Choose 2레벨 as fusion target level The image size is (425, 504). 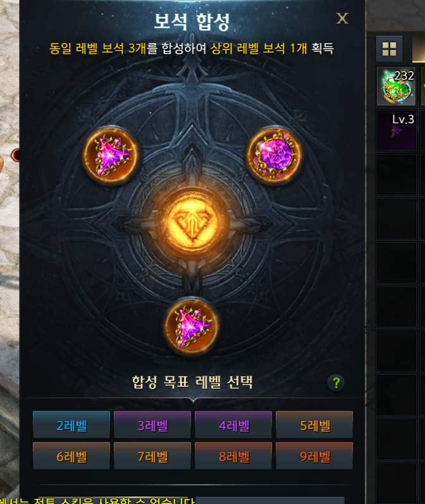(x=71, y=425)
